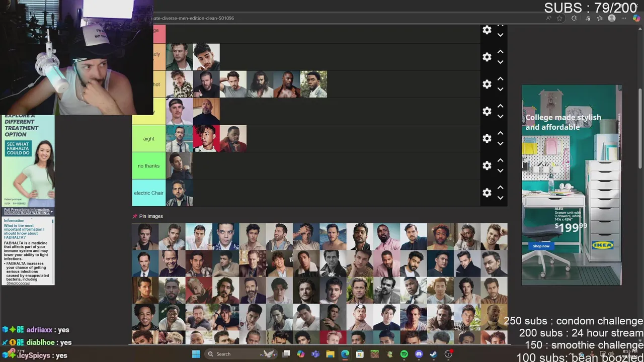
Task: Select the shirtless man photo in hot tier
Action: tap(288, 84)
